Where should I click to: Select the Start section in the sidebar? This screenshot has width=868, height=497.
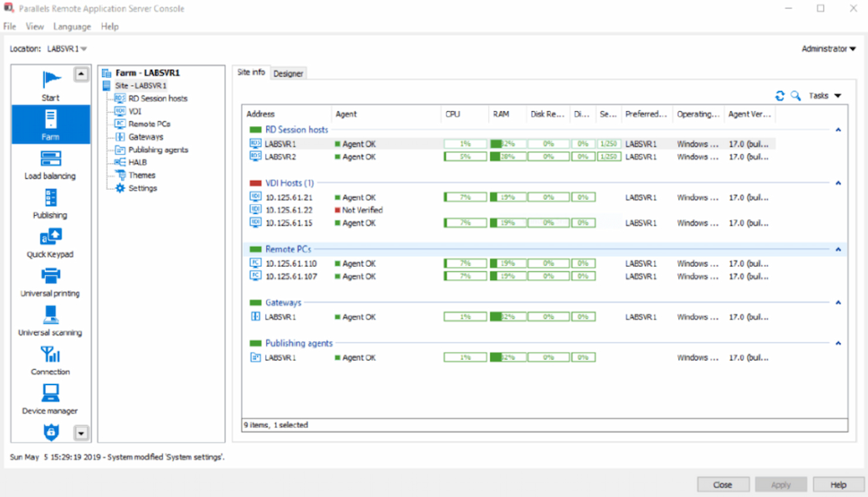coord(50,83)
